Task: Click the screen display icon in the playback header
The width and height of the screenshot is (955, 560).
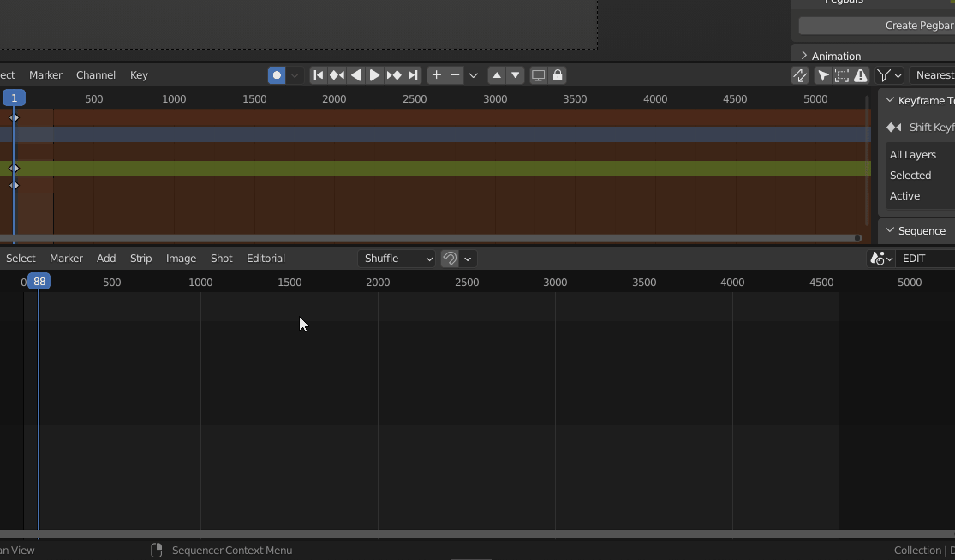Action: 539,75
